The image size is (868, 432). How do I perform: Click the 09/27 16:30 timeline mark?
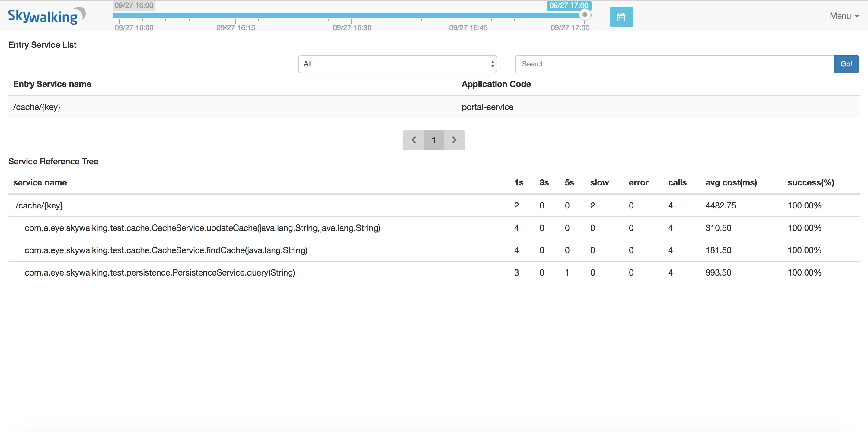[352, 28]
